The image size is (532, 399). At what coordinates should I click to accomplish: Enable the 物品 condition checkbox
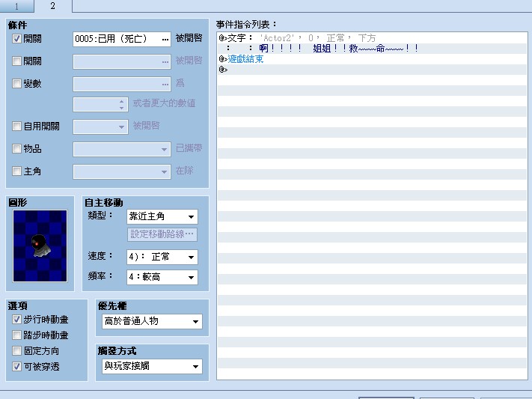16,149
